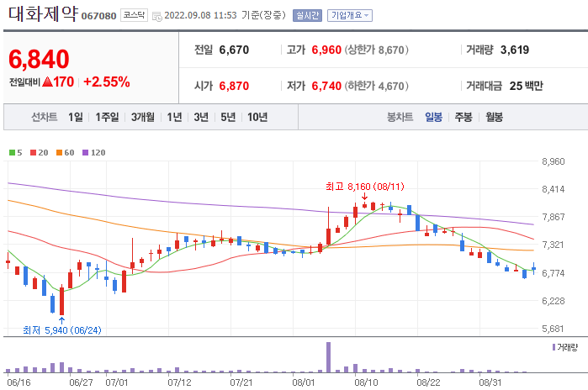Click the 선차트 label
This screenshot has width=588, height=390.
point(45,118)
